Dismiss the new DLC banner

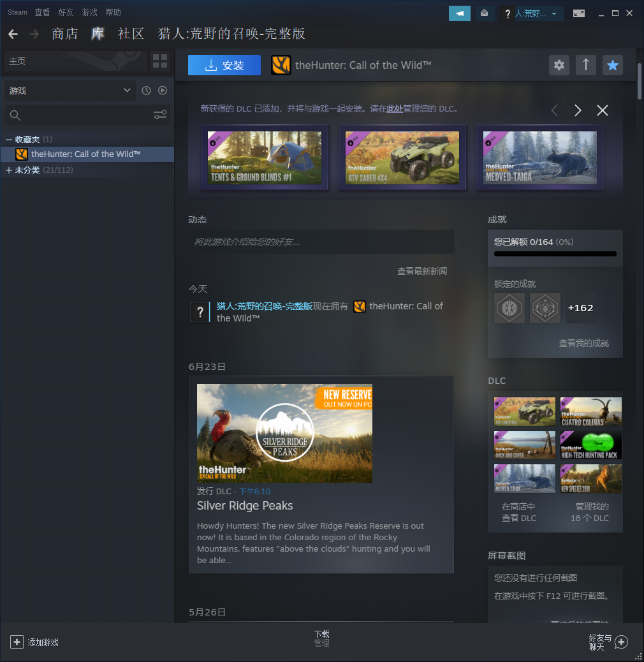click(x=603, y=110)
